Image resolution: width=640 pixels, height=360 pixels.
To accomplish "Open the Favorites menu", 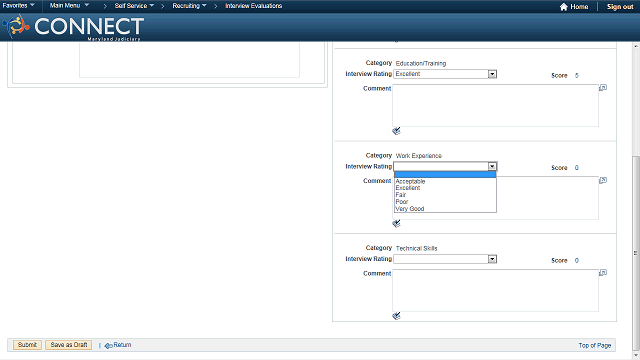I will coord(18,6).
